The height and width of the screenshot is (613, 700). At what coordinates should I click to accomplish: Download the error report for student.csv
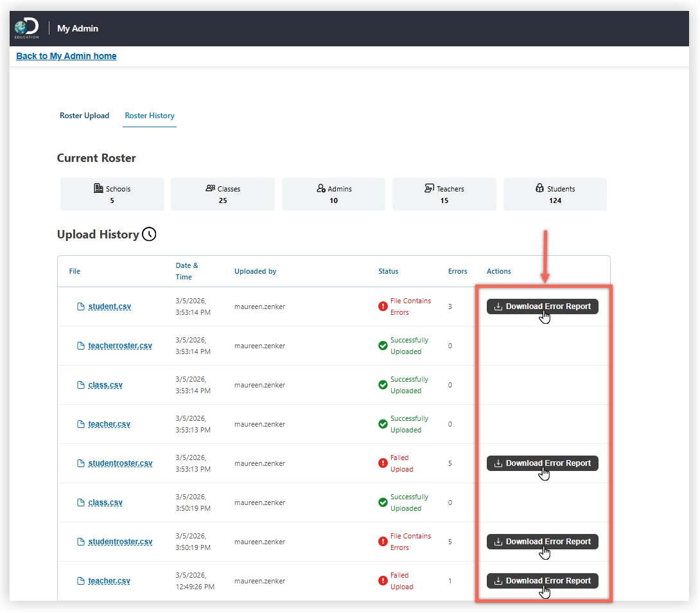[x=542, y=306]
